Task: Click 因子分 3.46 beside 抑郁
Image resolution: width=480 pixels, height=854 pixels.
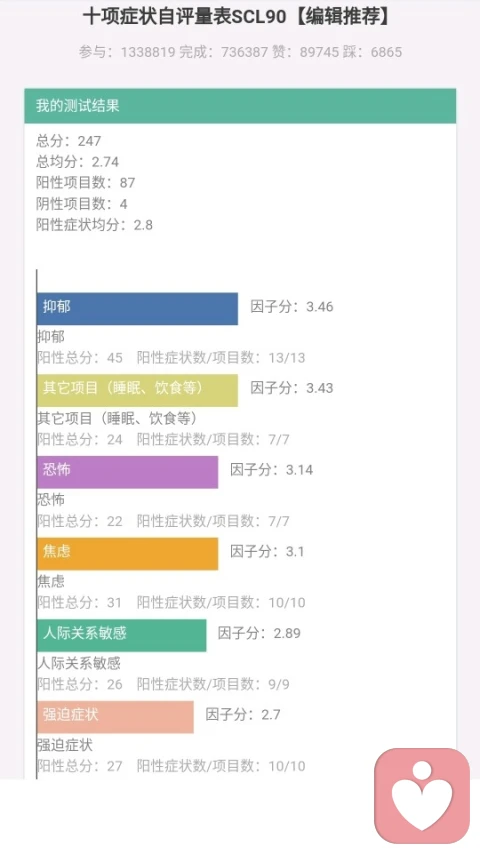Action: (x=291, y=307)
